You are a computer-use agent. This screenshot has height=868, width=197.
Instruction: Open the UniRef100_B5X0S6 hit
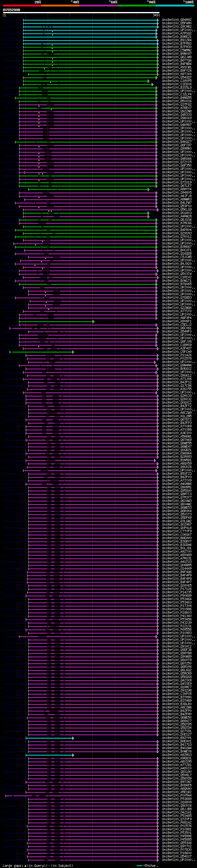click(x=177, y=101)
